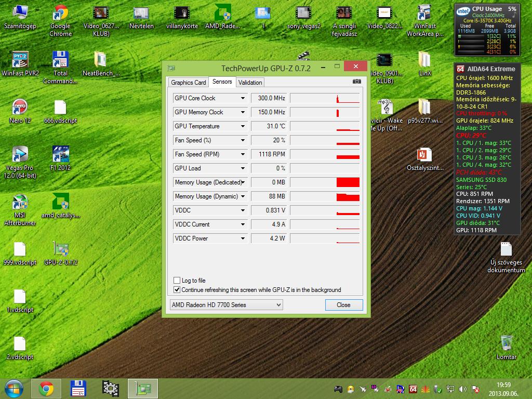The width and height of the screenshot is (532, 399).
Task: Toggle Continue refreshing in background checkbox
Action: 177,290
